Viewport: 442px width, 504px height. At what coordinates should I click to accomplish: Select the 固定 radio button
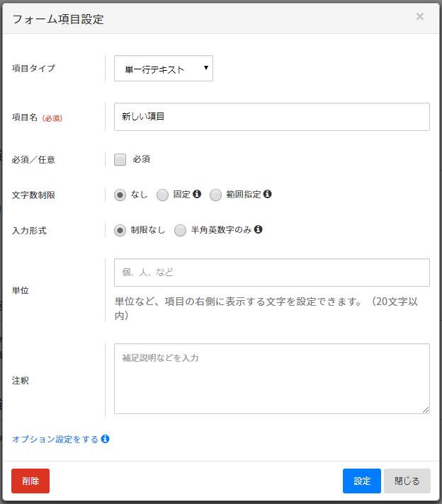pyautogui.click(x=162, y=195)
